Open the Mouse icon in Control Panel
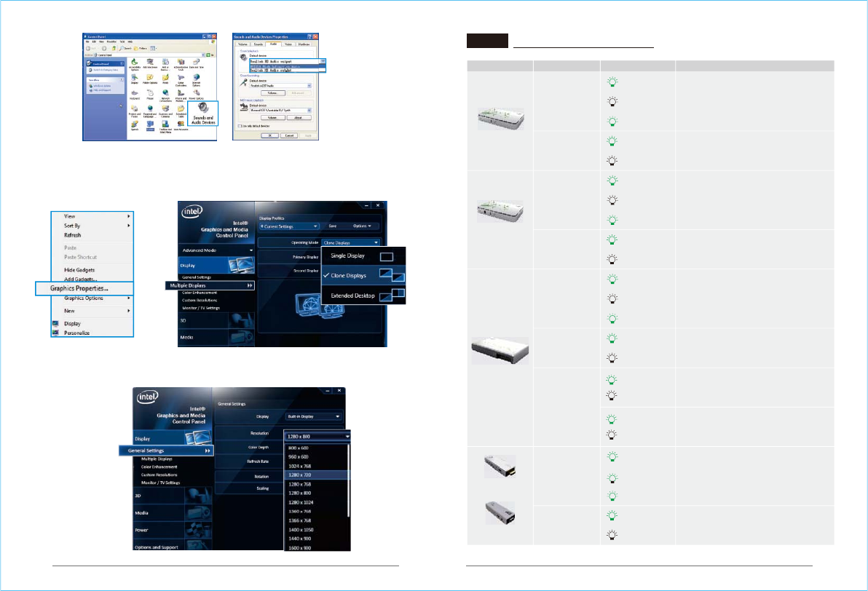Viewport: 868px width, 591px height. [150, 95]
